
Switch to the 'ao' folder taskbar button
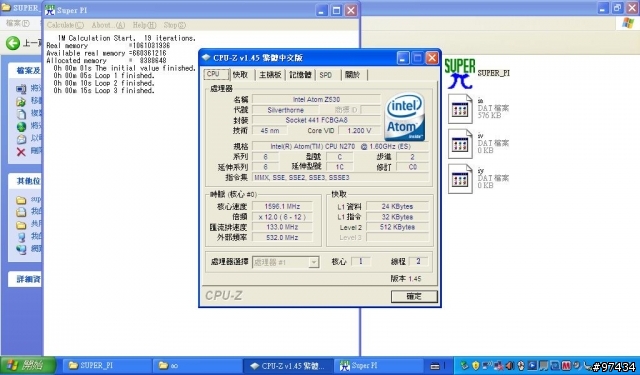197,366
